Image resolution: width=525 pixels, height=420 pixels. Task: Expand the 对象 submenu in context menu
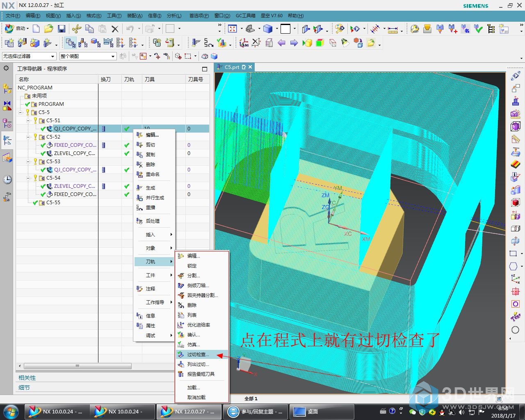154,248
